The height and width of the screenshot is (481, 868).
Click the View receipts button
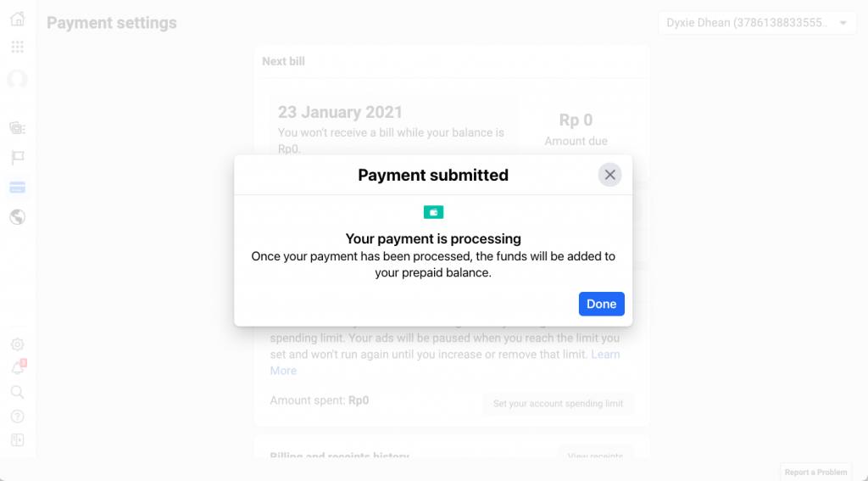594,456
